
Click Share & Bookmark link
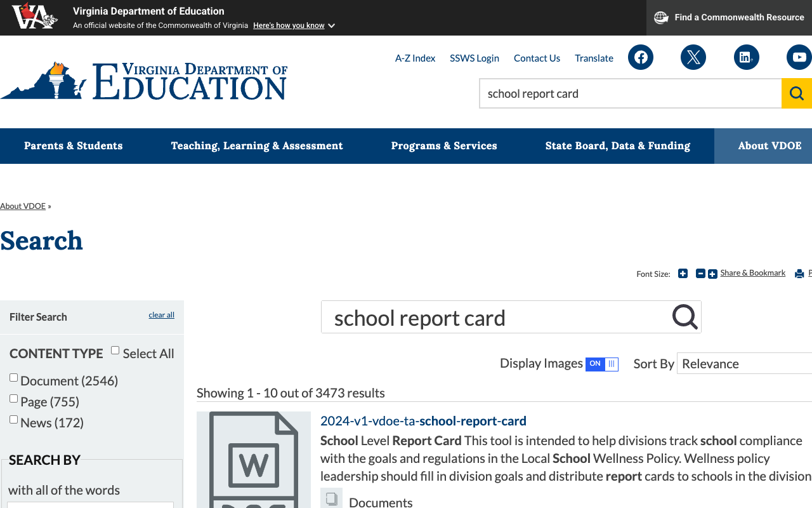753,273
